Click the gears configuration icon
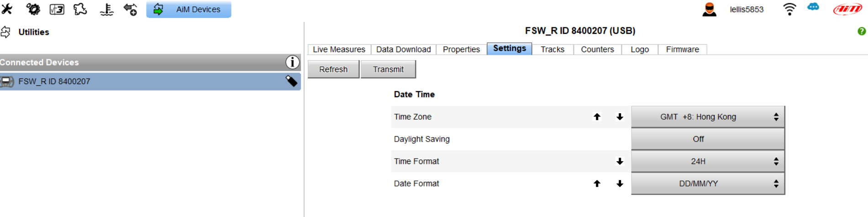 (33, 9)
